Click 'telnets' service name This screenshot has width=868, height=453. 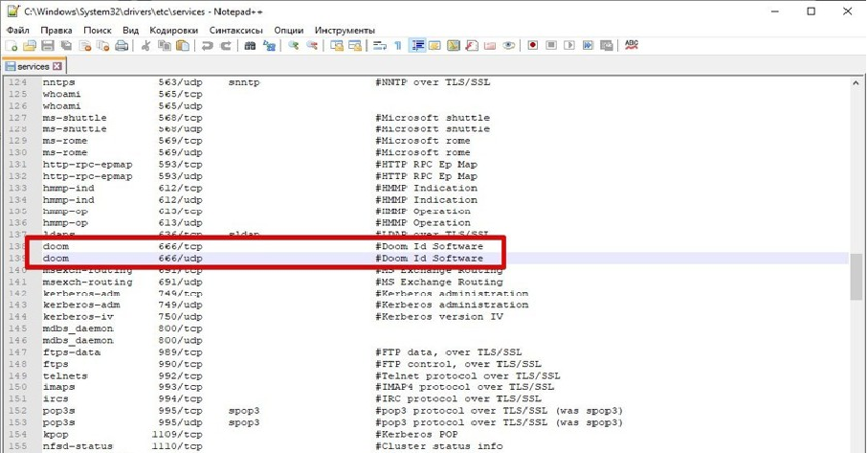click(65, 376)
